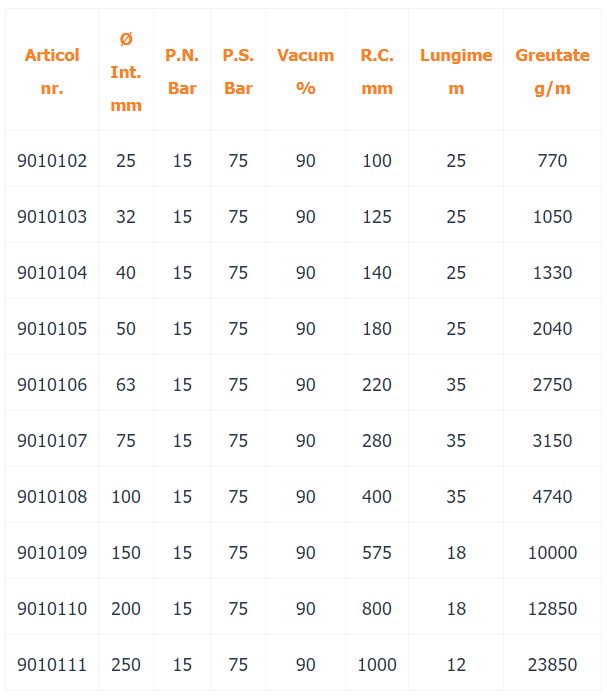
Task: Click the Lungime m column header
Action: pyautogui.click(x=456, y=71)
